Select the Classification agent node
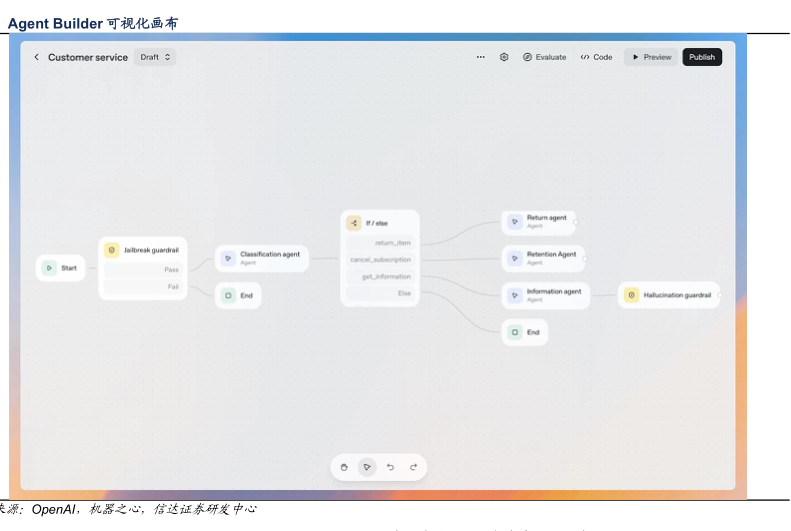 click(262, 258)
